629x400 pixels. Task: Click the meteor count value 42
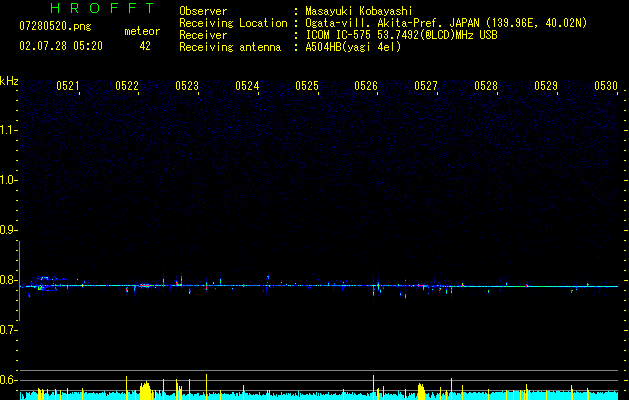[145, 46]
